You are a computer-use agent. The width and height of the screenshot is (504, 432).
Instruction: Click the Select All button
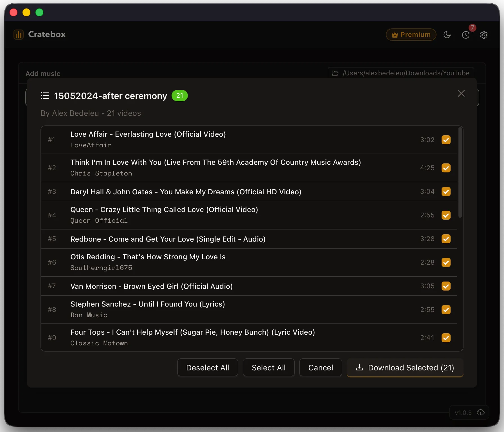point(269,368)
